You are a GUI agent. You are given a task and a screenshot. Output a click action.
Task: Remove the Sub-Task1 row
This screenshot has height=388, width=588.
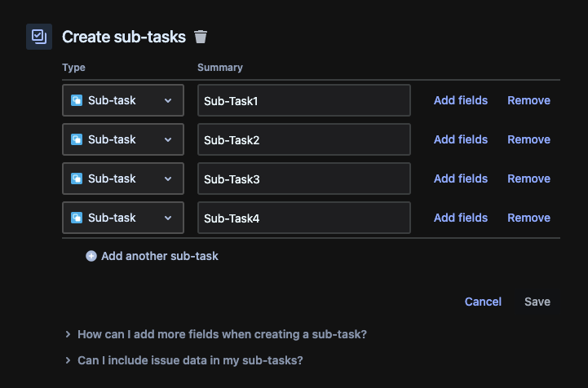click(x=528, y=100)
